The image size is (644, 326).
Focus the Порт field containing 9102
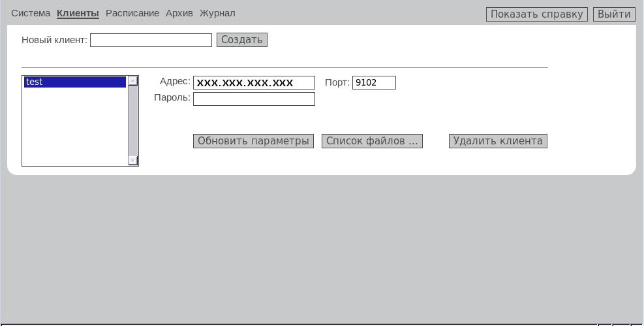click(374, 83)
